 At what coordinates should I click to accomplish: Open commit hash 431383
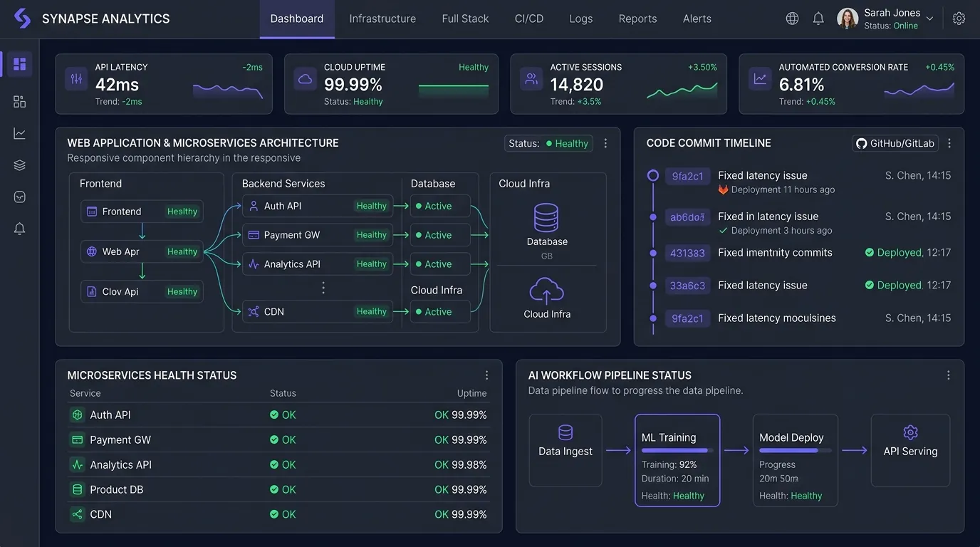pos(687,253)
